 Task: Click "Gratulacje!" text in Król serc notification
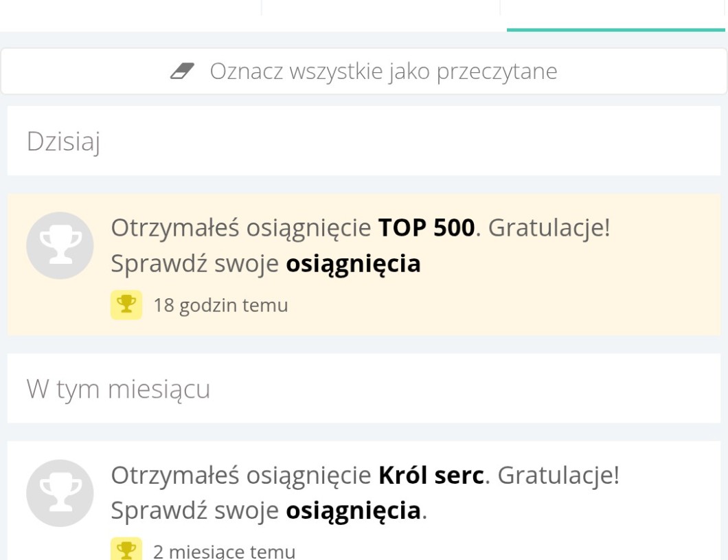(558, 475)
